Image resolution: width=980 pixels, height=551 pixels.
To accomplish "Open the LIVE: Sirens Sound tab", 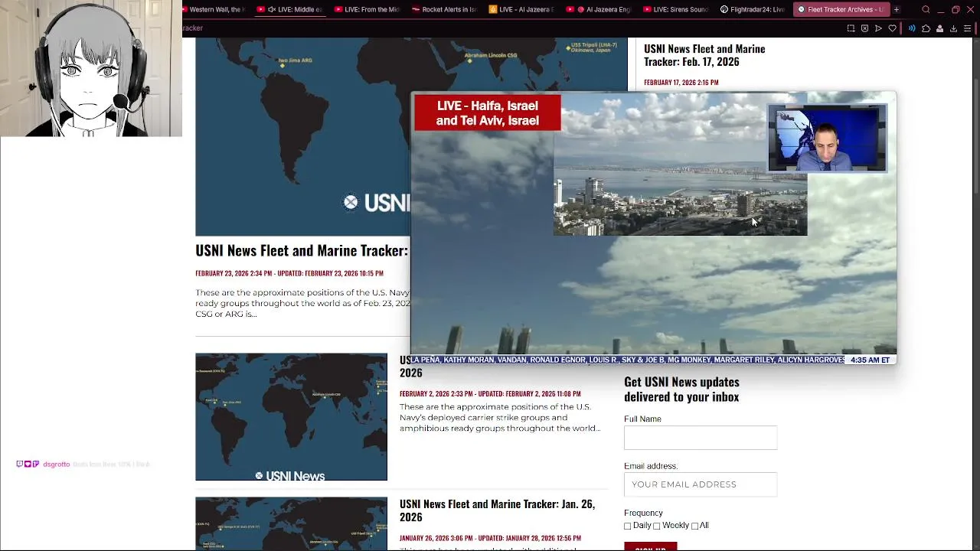I will [x=676, y=9].
